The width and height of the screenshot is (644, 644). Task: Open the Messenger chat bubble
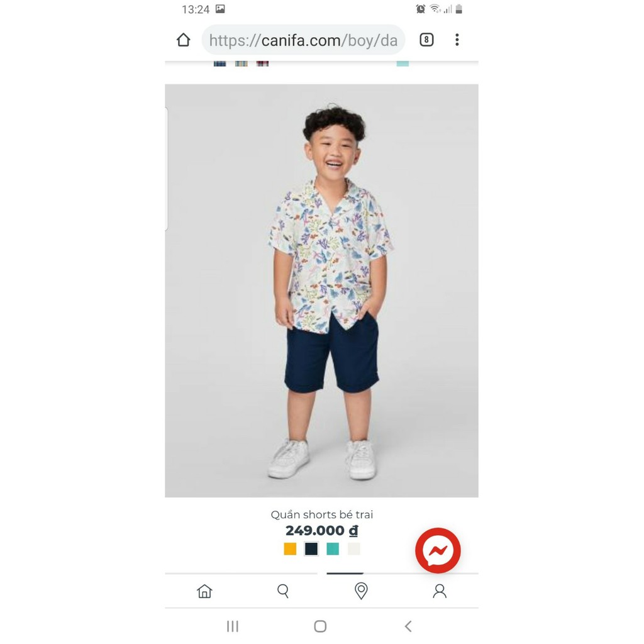click(x=438, y=550)
